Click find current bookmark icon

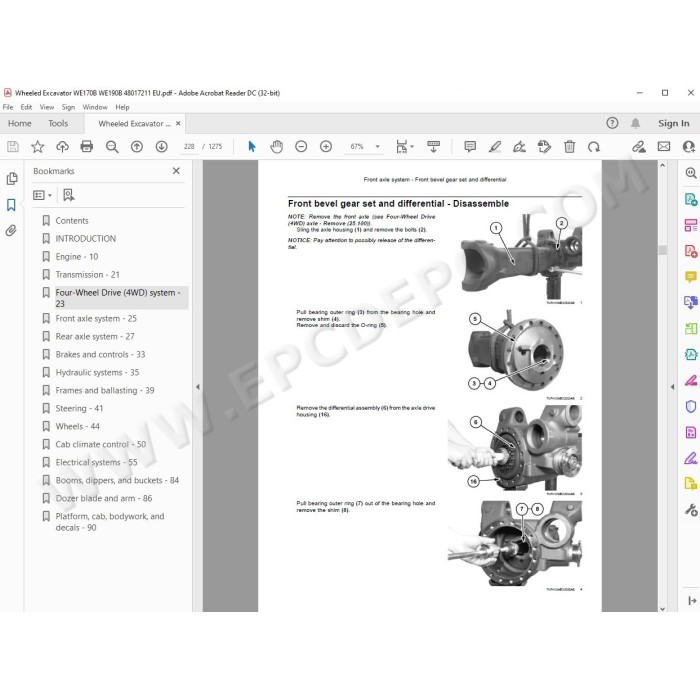(x=69, y=195)
